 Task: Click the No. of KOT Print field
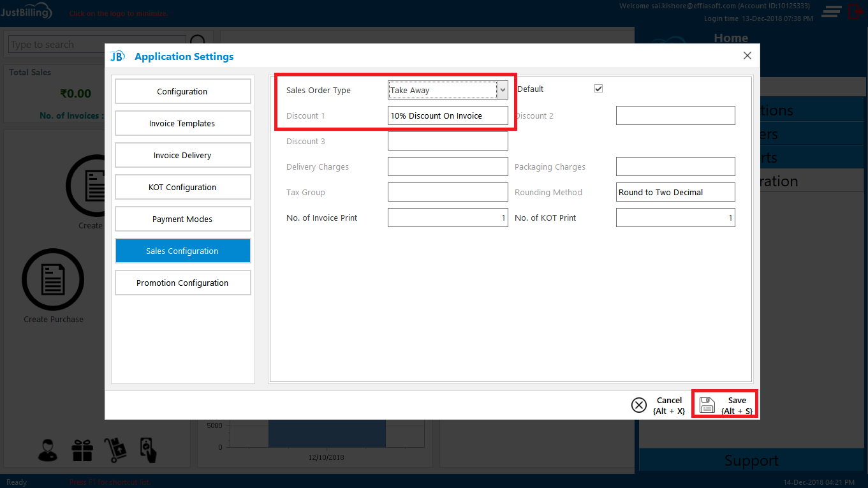(675, 218)
